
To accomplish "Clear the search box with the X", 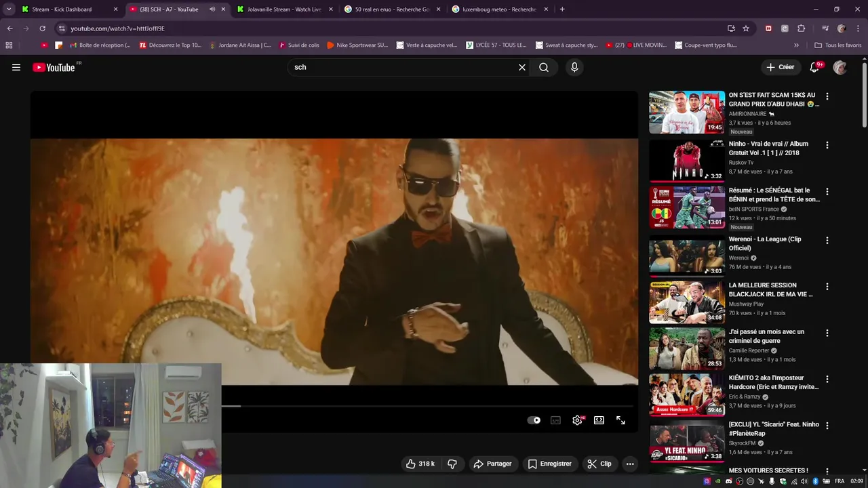I will [522, 67].
